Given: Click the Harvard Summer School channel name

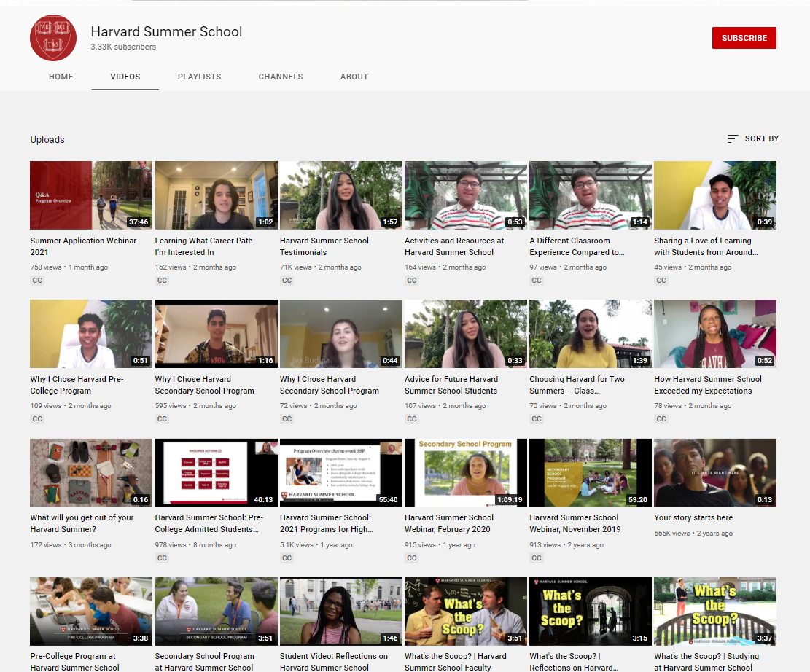Looking at the screenshot, I should [x=166, y=31].
